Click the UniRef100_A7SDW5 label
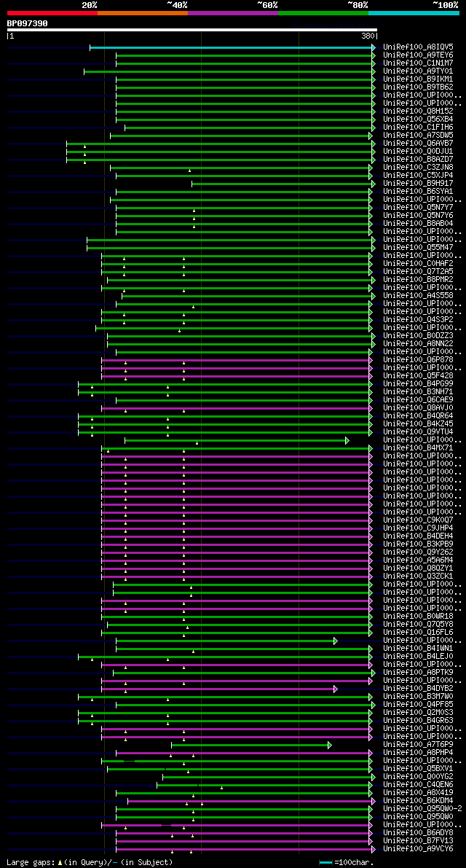 (x=418, y=136)
